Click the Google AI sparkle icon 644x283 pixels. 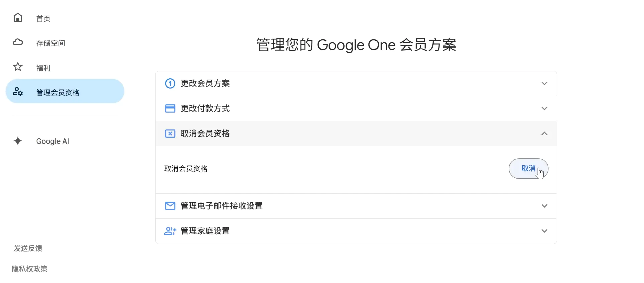(18, 141)
